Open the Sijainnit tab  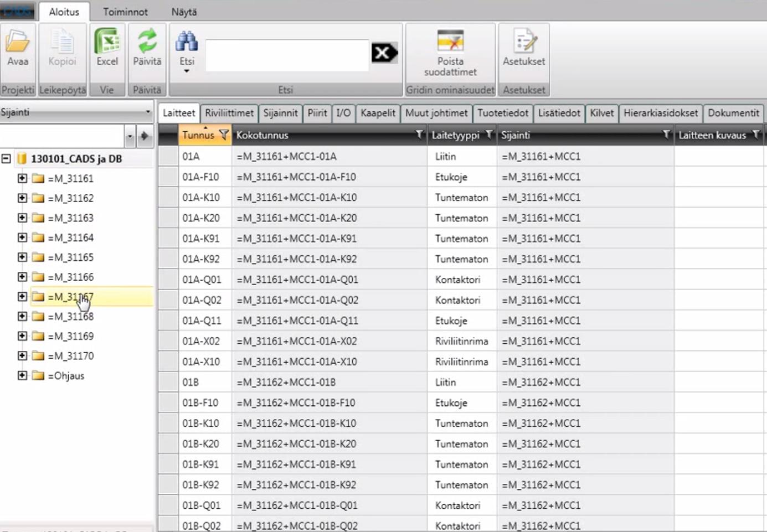pyautogui.click(x=280, y=113)
